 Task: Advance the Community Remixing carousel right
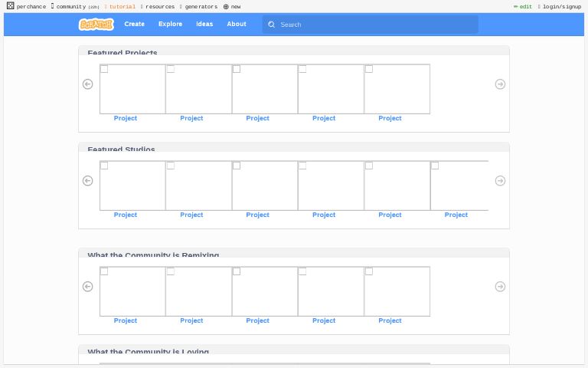(x=500, y=287)
